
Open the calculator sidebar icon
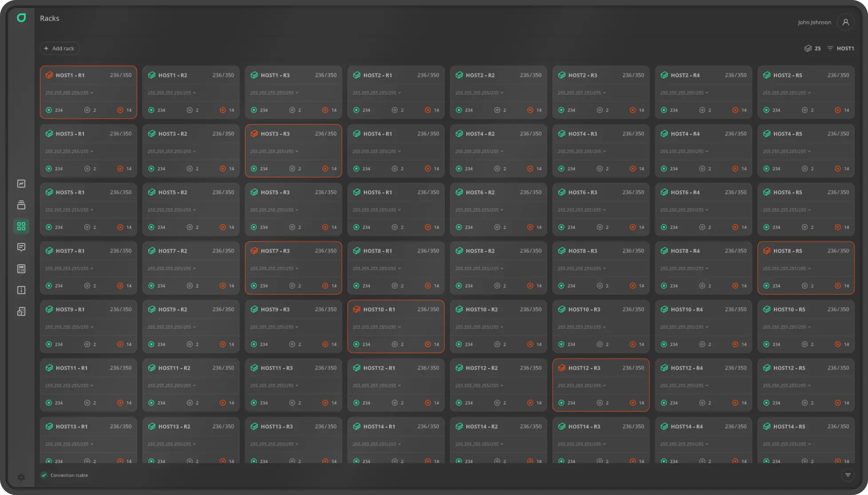coord(21,269)
